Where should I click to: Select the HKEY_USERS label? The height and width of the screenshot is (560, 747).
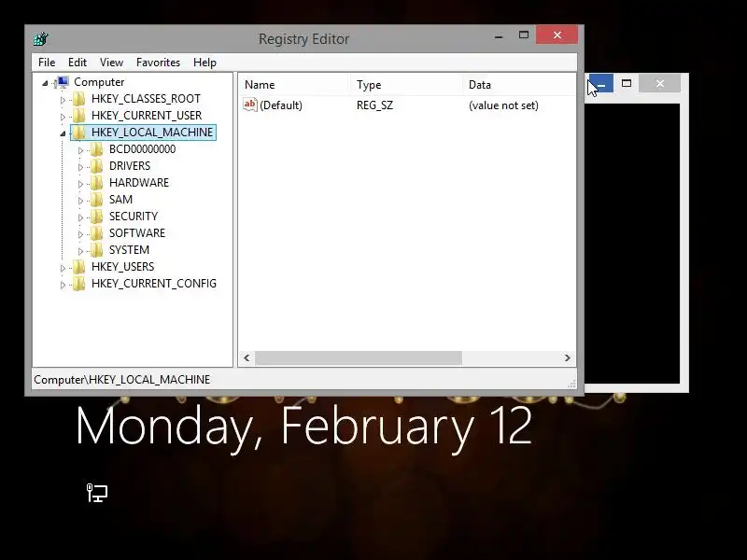(123, 266)
